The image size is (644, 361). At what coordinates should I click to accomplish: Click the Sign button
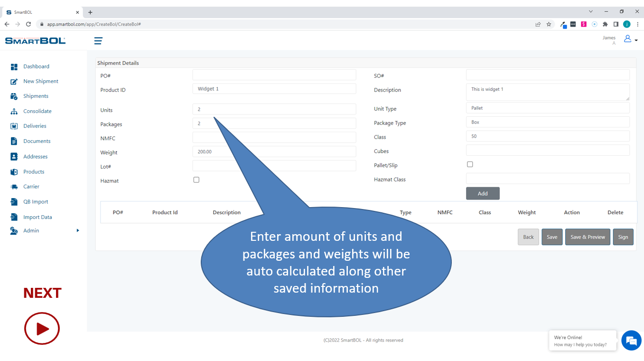[623, 237]
